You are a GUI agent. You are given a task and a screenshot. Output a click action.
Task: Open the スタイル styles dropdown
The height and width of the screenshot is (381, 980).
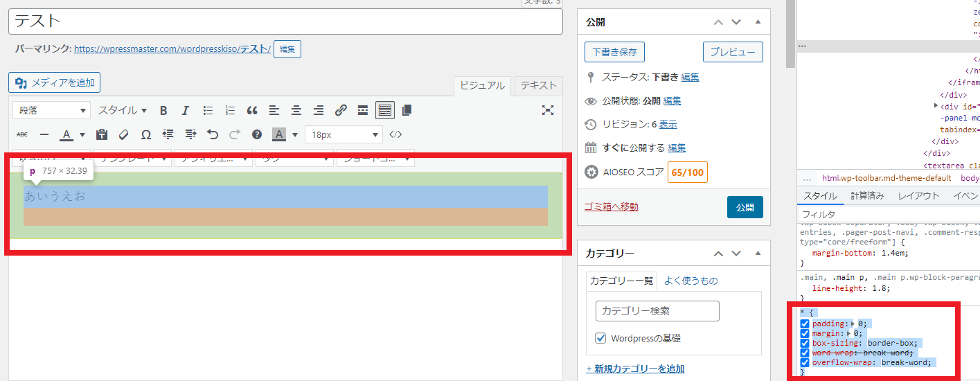(122, 110)
